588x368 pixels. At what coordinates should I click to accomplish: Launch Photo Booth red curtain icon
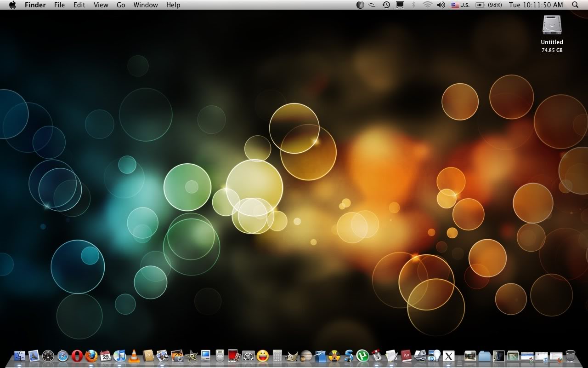(234, 356)
